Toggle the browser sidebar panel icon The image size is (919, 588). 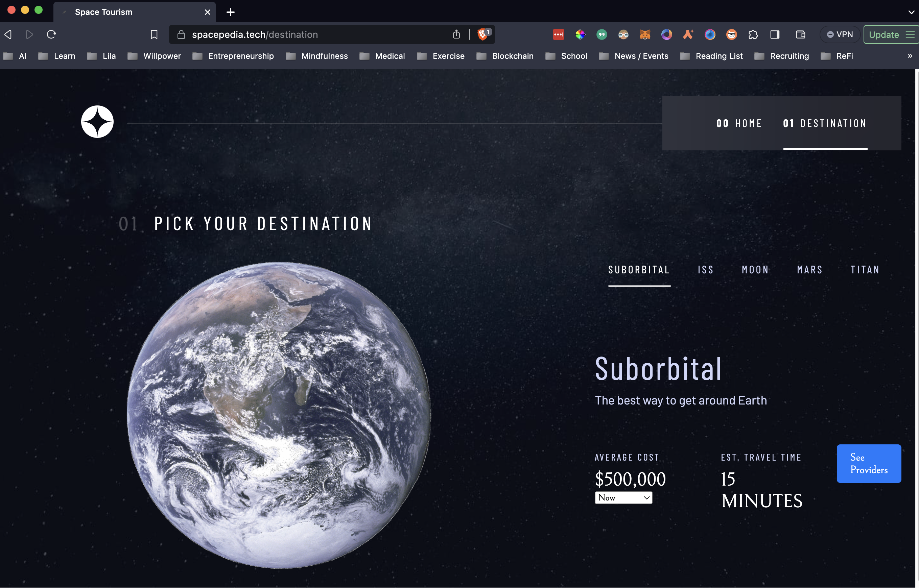pyautogui.click(x=775, y=34)
